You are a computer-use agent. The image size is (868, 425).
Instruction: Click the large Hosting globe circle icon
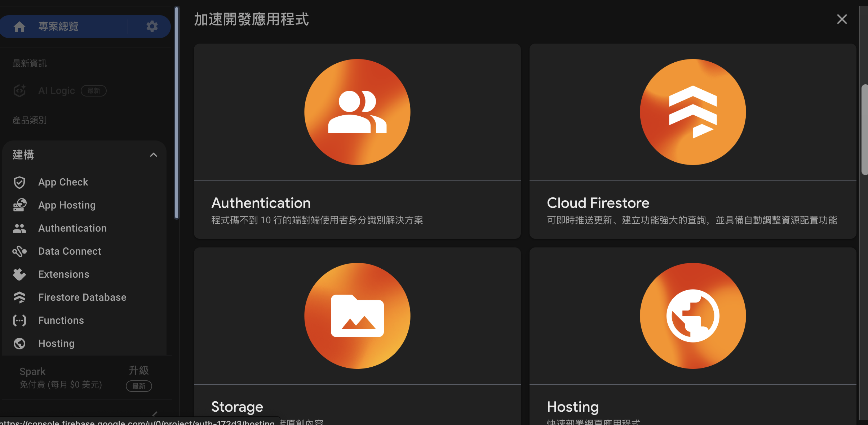[693, 316]
